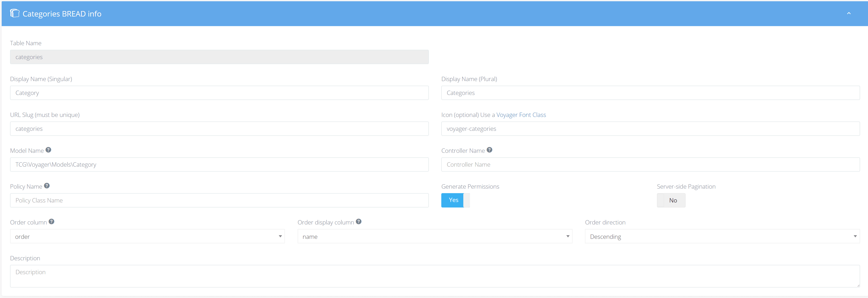Click the Policy Class Name field
Screen dimensions: 868x298
[219, 200]
